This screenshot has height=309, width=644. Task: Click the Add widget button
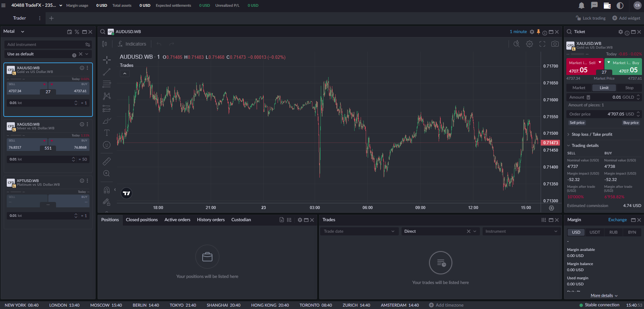pos(626,18)
